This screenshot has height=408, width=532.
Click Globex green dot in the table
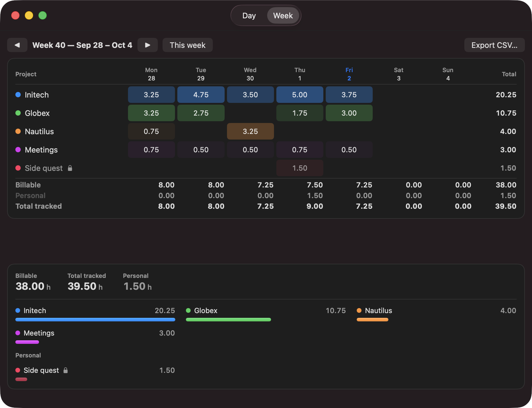click(18, 113)
